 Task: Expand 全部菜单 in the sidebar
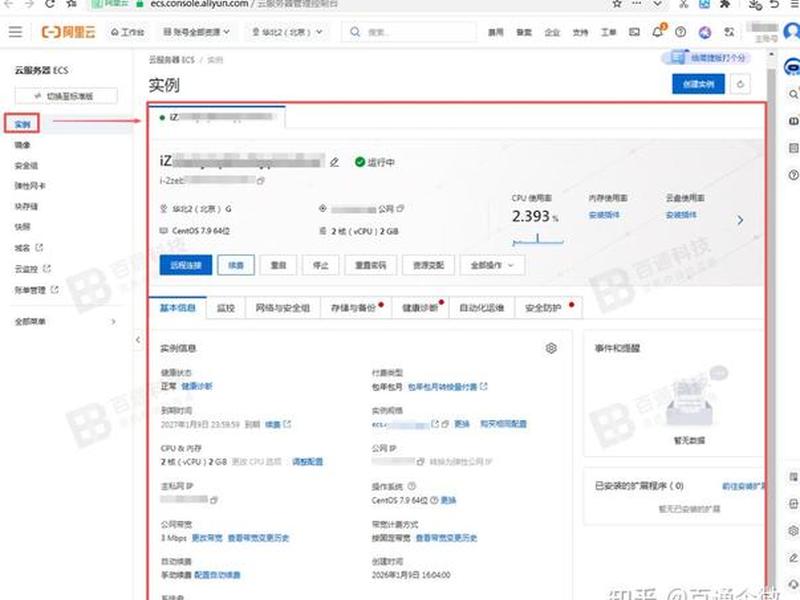pos(65,321)
